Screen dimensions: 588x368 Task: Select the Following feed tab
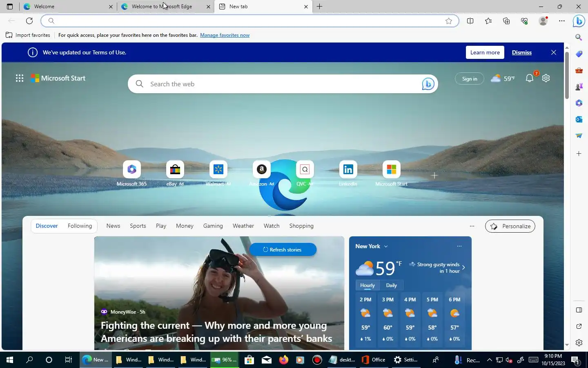[80, 226]
